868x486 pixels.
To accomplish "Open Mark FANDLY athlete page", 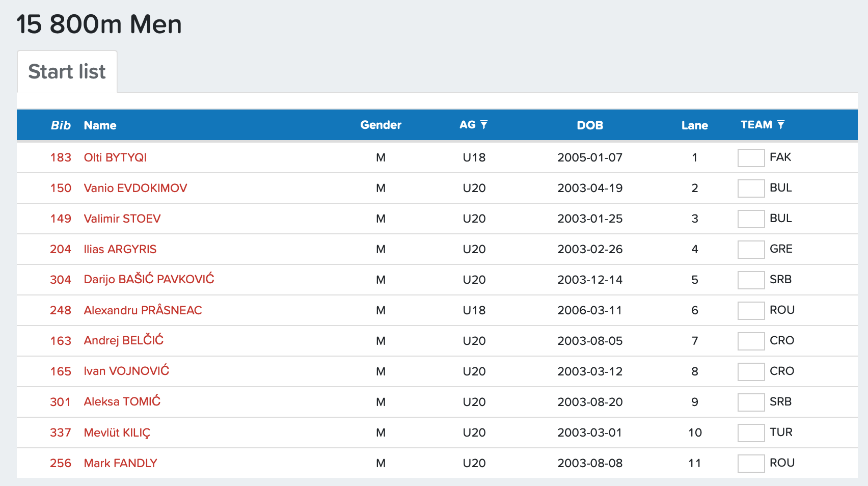I will click(120, 463).
